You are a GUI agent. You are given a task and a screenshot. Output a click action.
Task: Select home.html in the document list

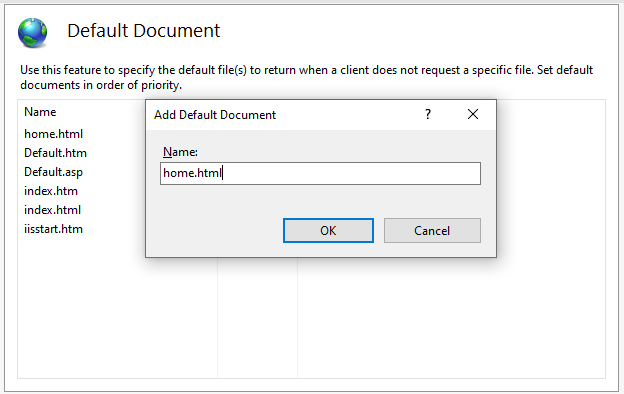pyautogui.click(x=53, y=134)
